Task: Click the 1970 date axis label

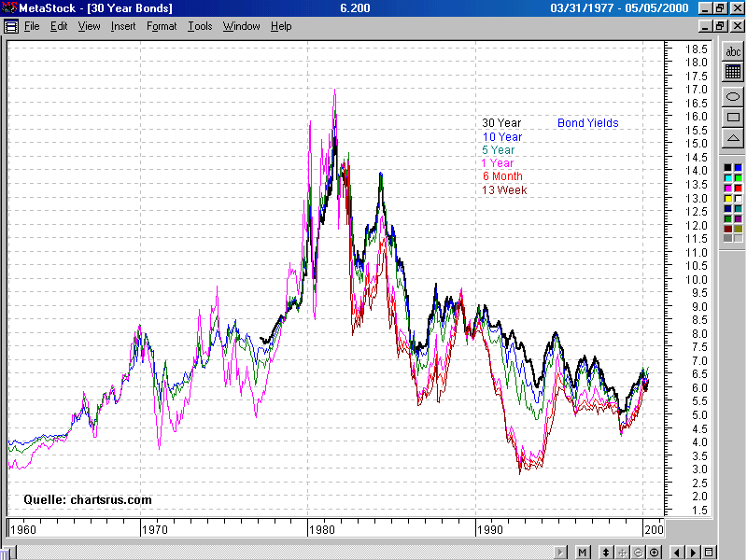Action: (x=155, y=529)
